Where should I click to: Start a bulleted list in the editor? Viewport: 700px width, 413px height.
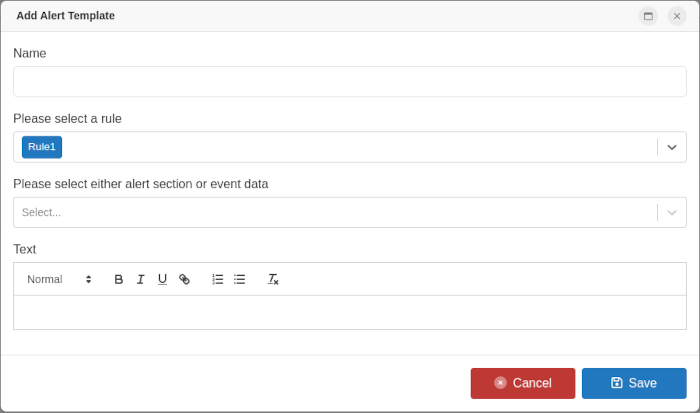coord(240,279)
